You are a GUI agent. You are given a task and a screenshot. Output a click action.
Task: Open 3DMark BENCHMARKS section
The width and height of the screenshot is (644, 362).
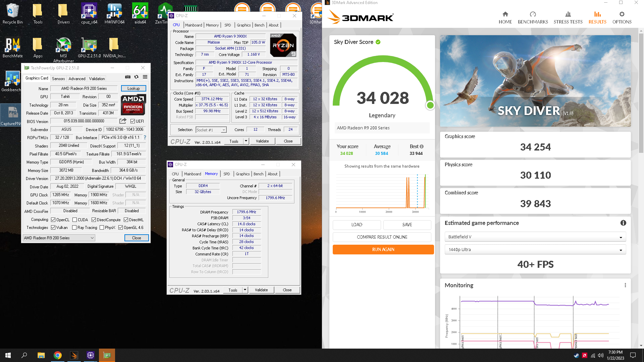pyautogui.click(x=533, y=18)
